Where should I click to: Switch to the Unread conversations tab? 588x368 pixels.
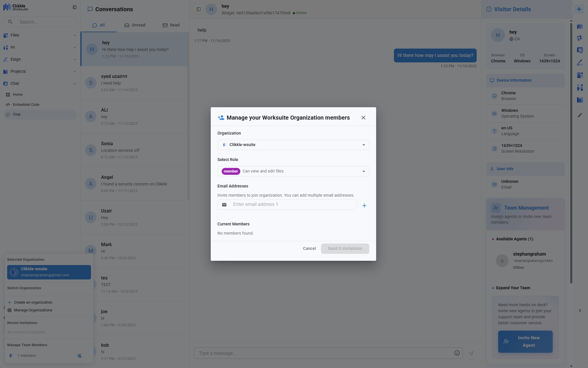tap(135, 25)
